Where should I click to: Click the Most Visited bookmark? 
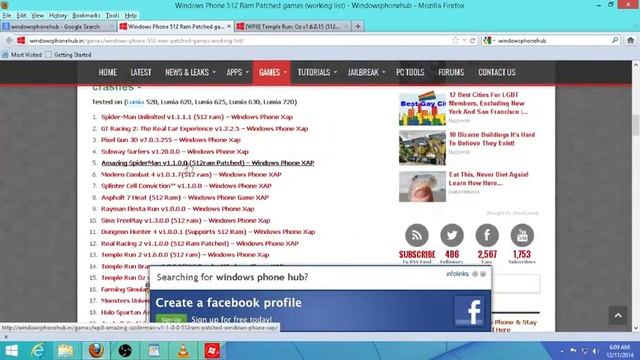(x=22, y=55)
